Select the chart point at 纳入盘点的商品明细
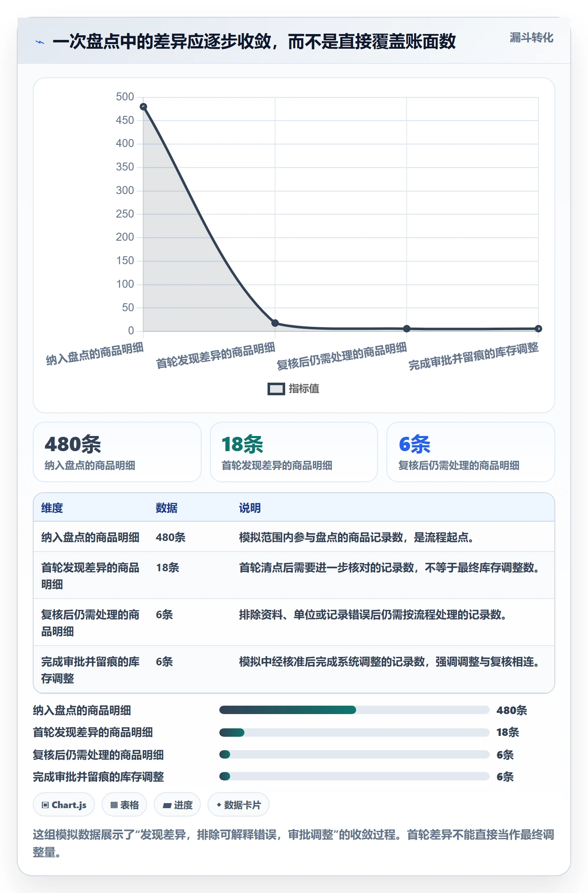 pos(143,107)
